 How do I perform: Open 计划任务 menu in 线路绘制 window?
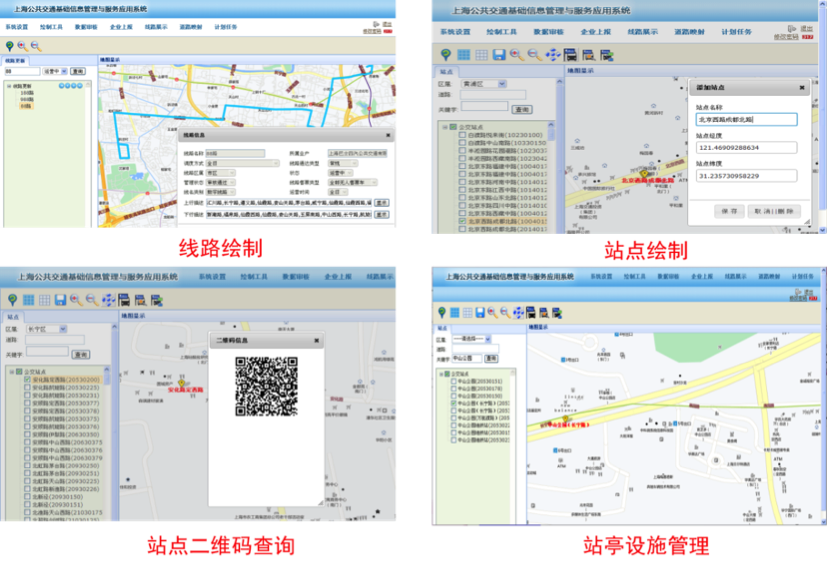[x=225, y=27]
